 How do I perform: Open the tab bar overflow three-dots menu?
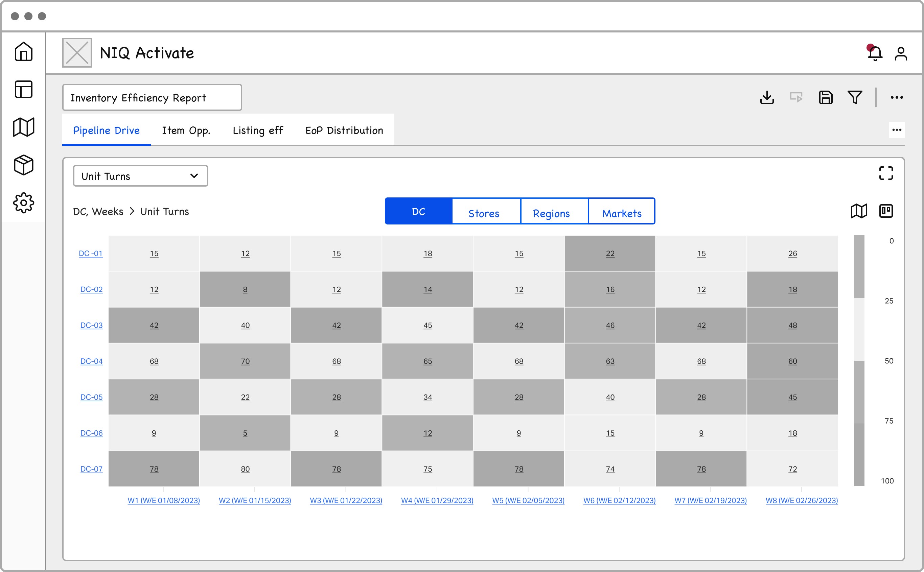(x=896, y=130)
